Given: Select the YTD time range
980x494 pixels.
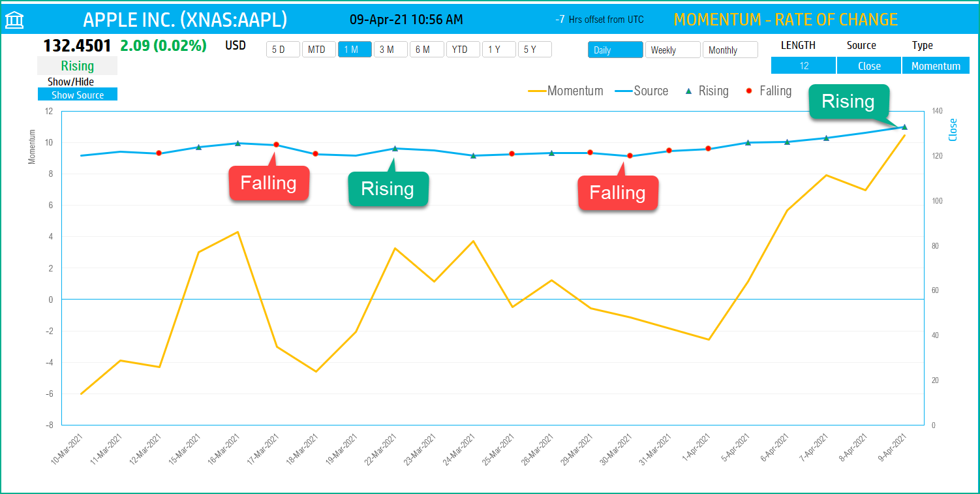Looking at the screenshot, I should pos(463,50).
